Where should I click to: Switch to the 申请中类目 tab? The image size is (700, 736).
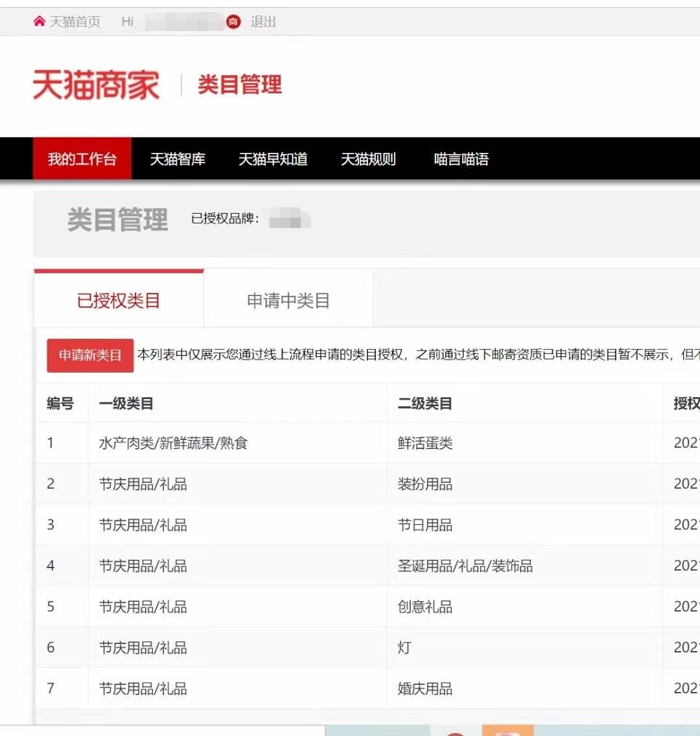pyautogui.click(x=288, y=300)
